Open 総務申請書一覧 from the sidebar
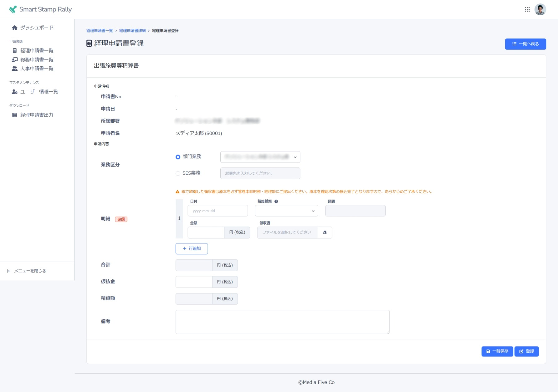The image size is (558, 392). 37,60
